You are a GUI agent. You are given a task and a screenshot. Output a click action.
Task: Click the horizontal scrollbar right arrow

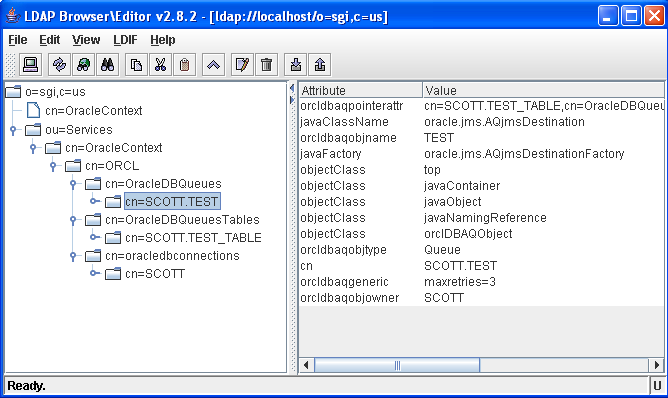pyautogui.click(x=657, y=365)
